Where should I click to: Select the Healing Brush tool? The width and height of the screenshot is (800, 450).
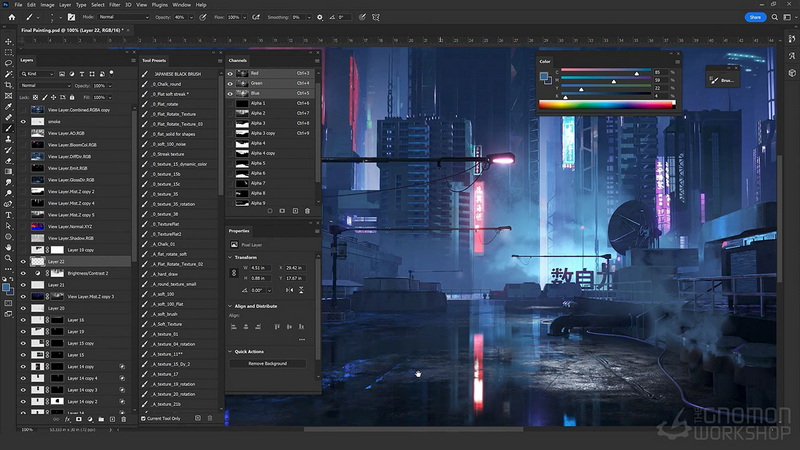point(8,117)
